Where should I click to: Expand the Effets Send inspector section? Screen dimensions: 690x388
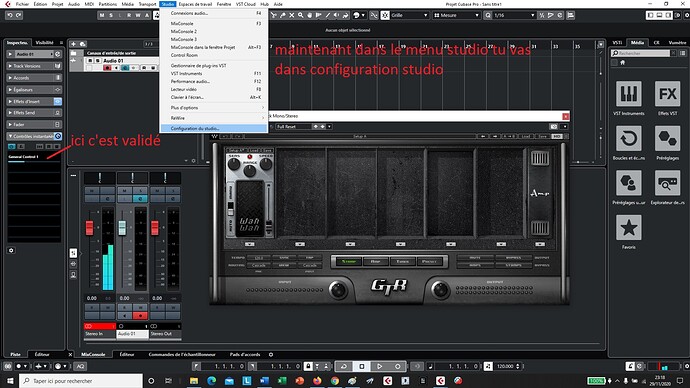pyautogui.click(x=34, y=113)
